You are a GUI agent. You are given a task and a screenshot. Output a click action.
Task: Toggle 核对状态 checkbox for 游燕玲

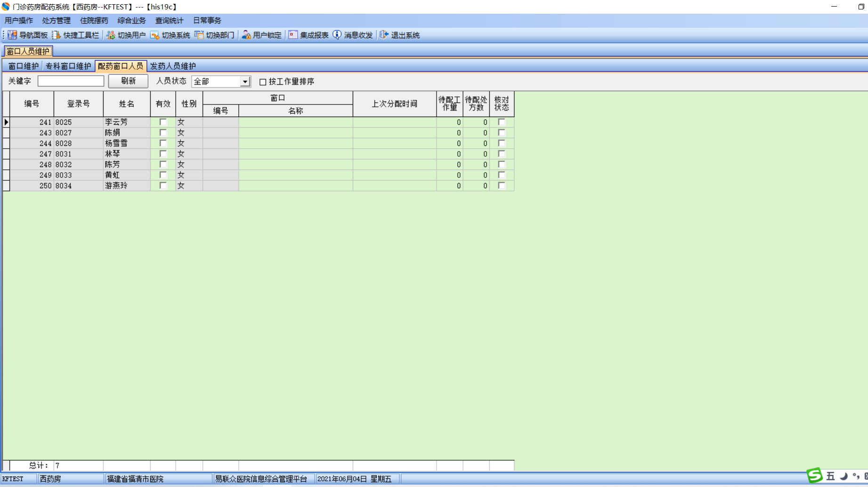tap(502, 186)
